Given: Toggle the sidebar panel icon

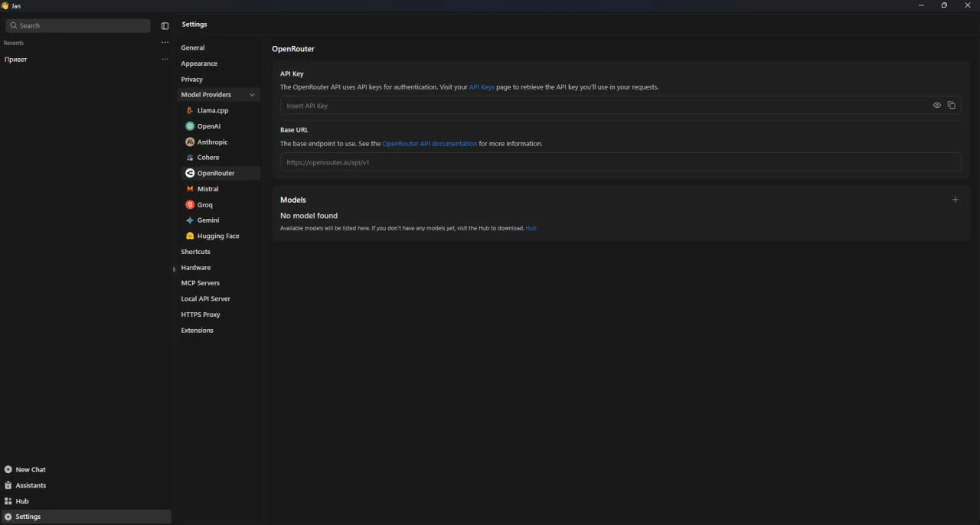Looking at the screenshot, I should (x=165, y=26).
